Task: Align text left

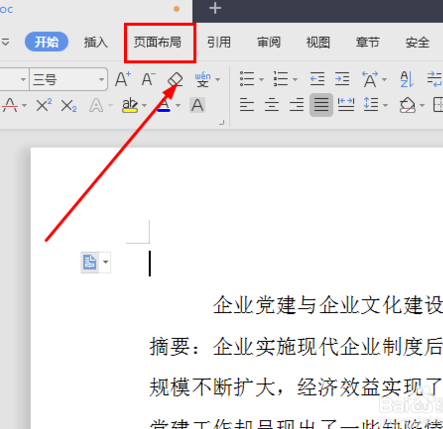Action: point(247,105)
